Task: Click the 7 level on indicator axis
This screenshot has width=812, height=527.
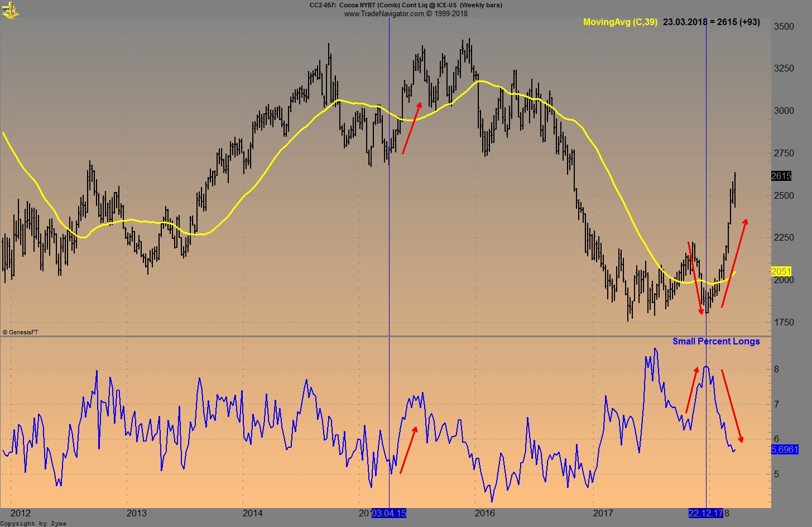Action: [776, 405]
